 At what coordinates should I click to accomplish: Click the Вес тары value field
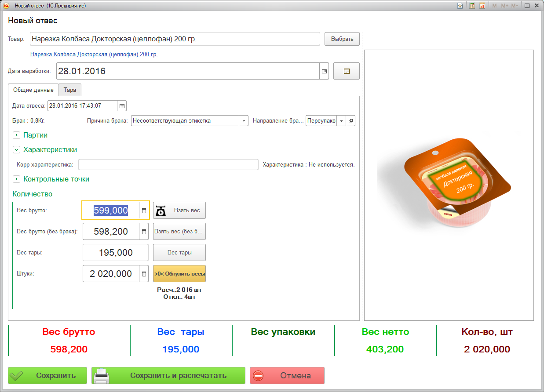point(116,253)
